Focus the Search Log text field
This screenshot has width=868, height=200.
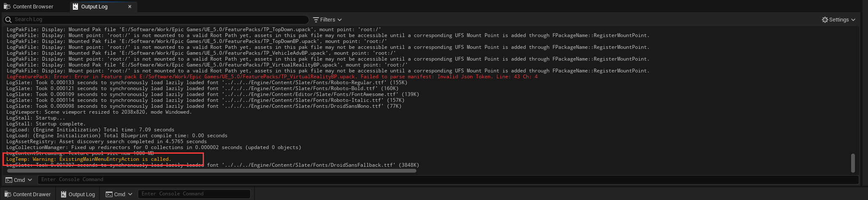[160, 20]
